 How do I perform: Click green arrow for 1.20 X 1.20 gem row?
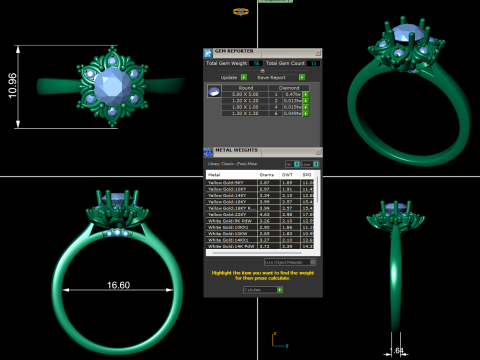(305, 101)
